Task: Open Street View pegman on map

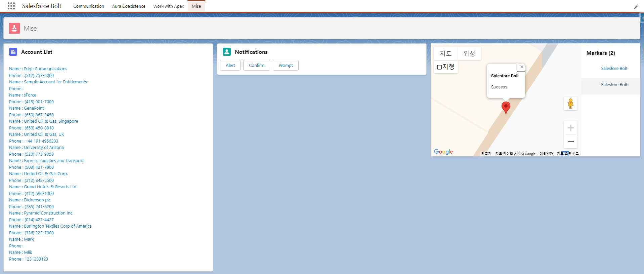Action: pos(570,104)
